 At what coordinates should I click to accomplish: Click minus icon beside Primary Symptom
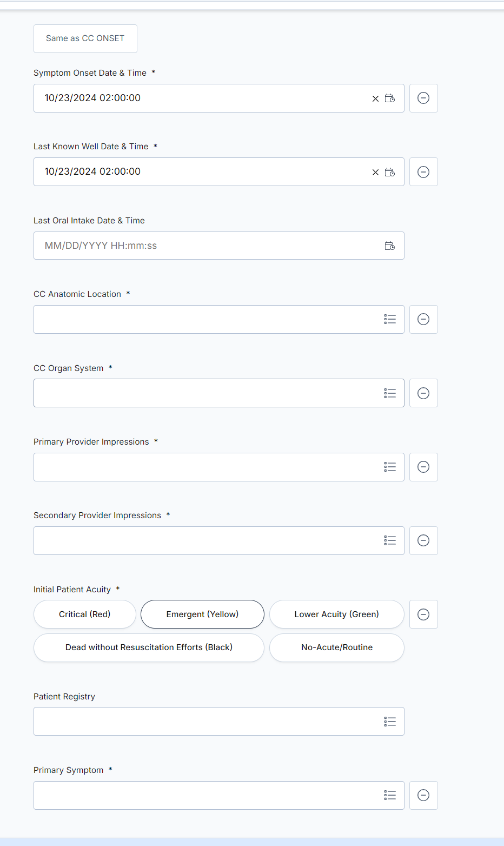[423, 795]
